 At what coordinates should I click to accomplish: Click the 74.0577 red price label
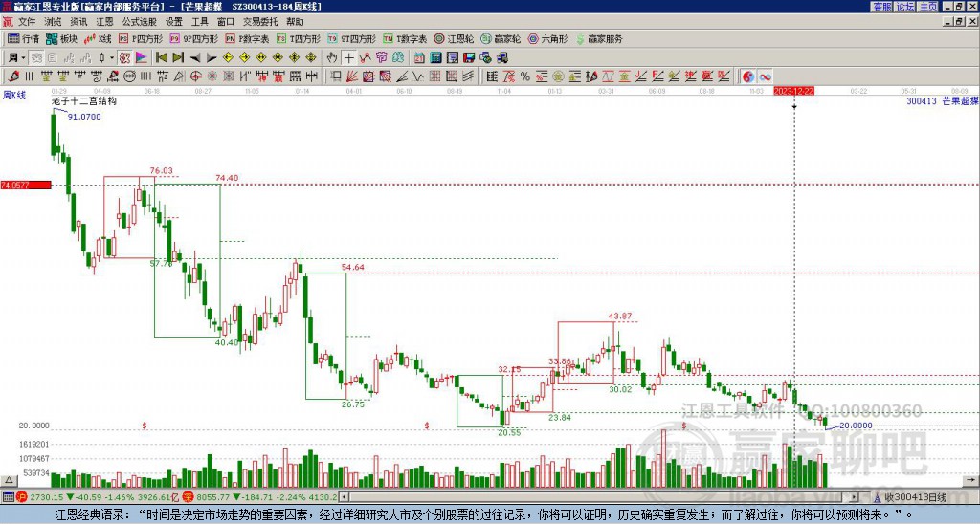[26, 185]
